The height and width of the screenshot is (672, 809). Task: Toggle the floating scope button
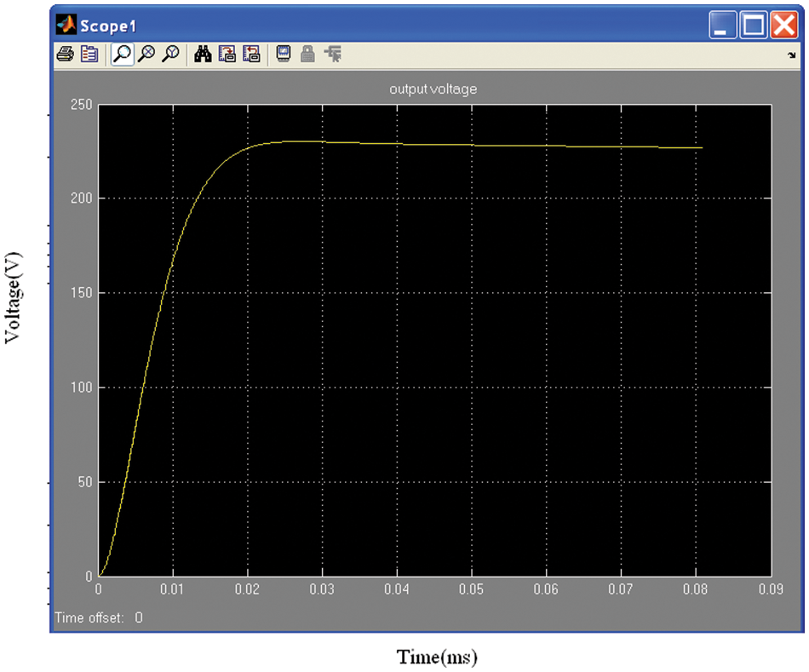pyautogui.click(x=284, y=55)
